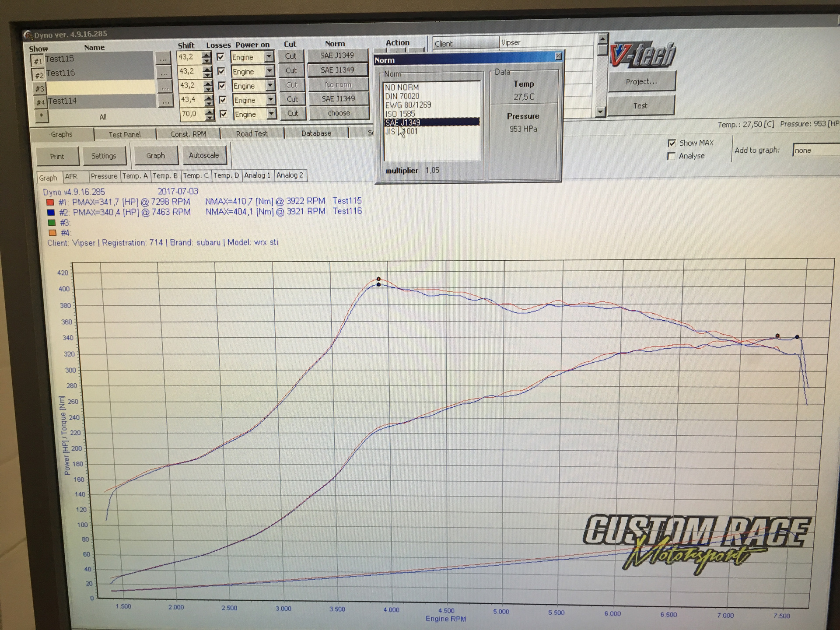Screen dimensions: 840x630
Task: Open the browse ellipsis button for Test116
Action: 163,73
